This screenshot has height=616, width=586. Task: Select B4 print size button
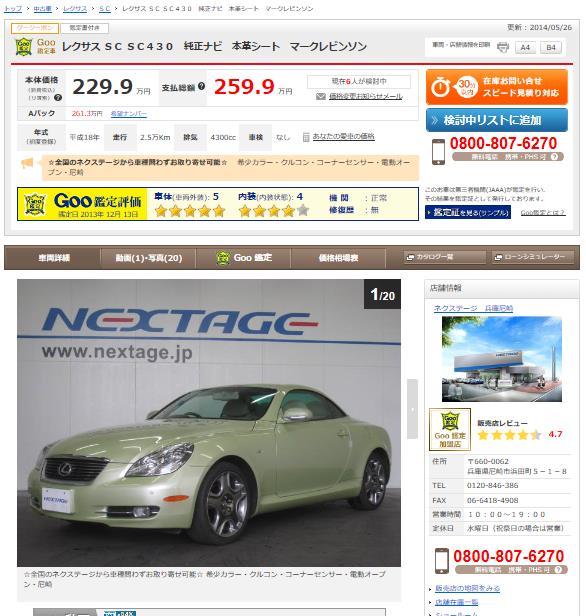[x=551, y=48]
